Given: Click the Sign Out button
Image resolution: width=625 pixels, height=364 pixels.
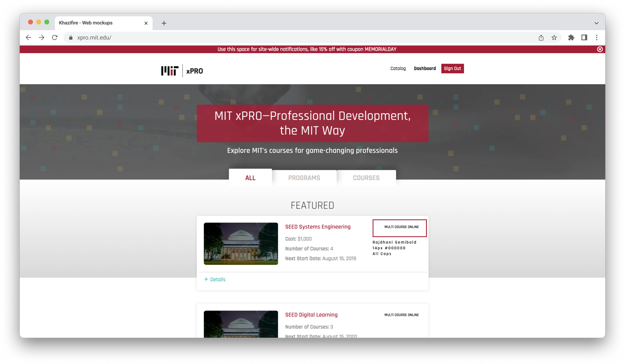Looking at the screenshot, I should [452, 68].
